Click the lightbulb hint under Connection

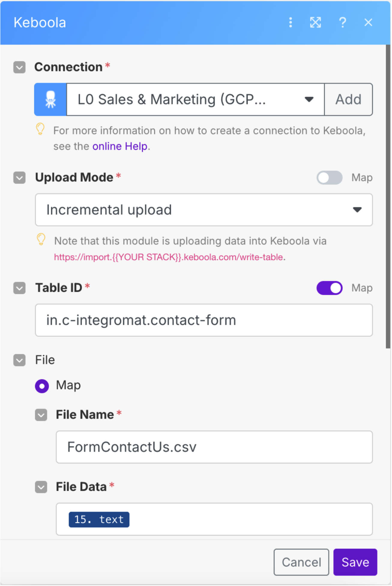click(40, 130)
